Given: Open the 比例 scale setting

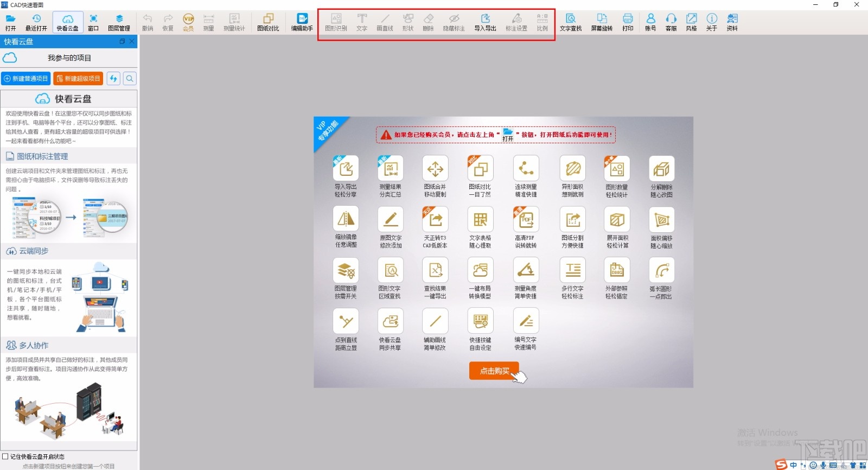Looking at the screenshot, I should click(x=542, y=22).
